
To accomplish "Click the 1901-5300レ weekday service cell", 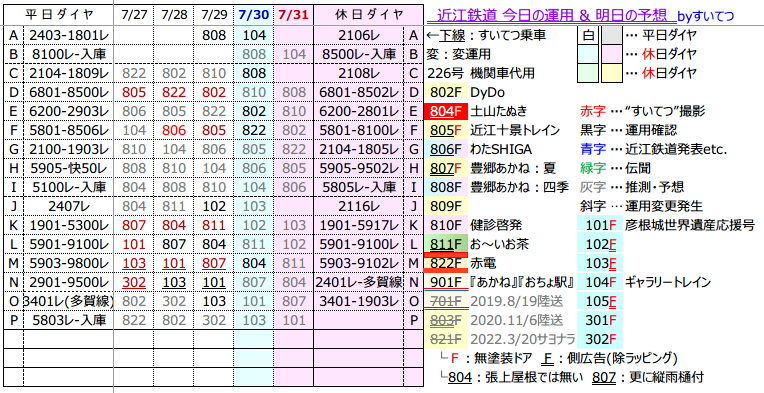I will [x=68, y=225].
